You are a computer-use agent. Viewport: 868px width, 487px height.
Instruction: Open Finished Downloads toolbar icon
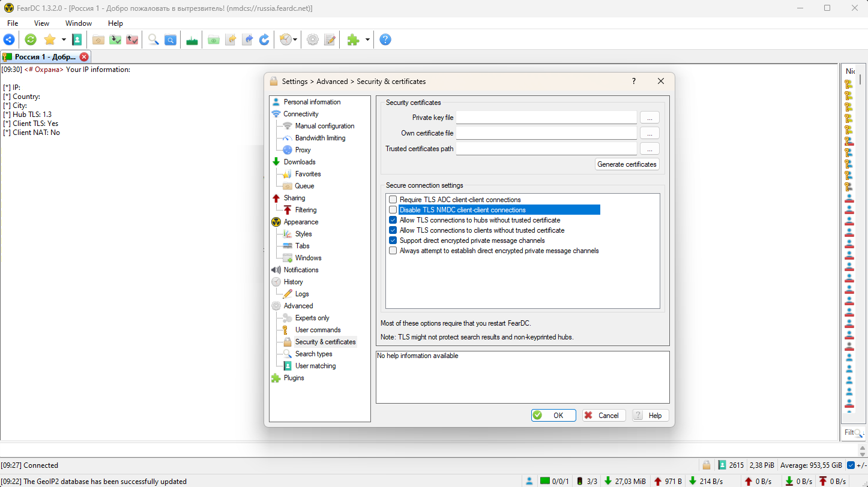115,40
